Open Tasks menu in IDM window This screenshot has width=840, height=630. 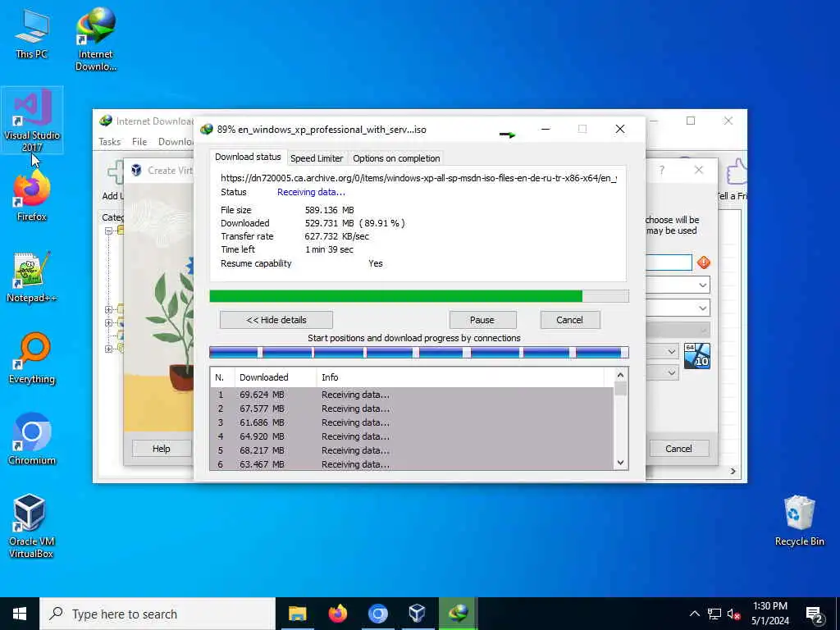point(109,141)
